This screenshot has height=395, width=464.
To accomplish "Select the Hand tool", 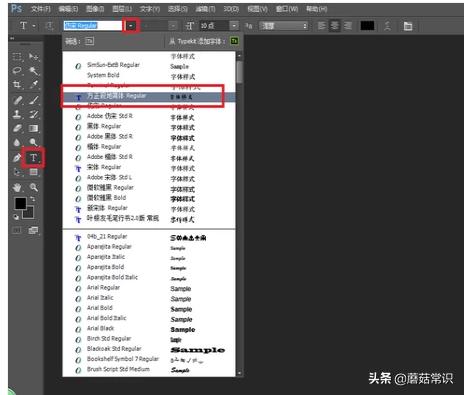I will pyautogui.click(x=17, y=187).
